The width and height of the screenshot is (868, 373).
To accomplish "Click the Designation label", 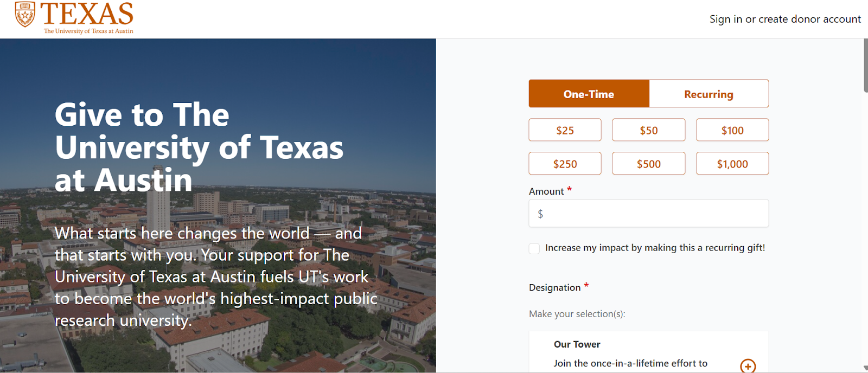I will coord(554,287).
